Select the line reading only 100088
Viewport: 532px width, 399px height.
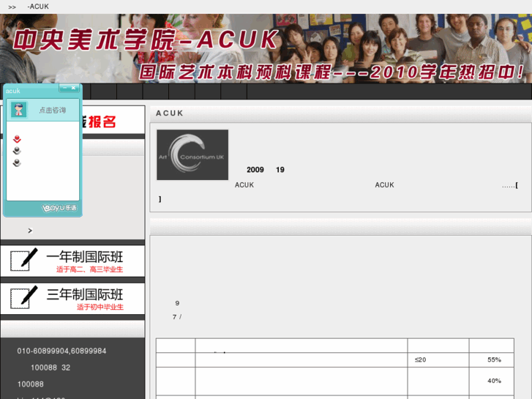[x=31, y=384]
